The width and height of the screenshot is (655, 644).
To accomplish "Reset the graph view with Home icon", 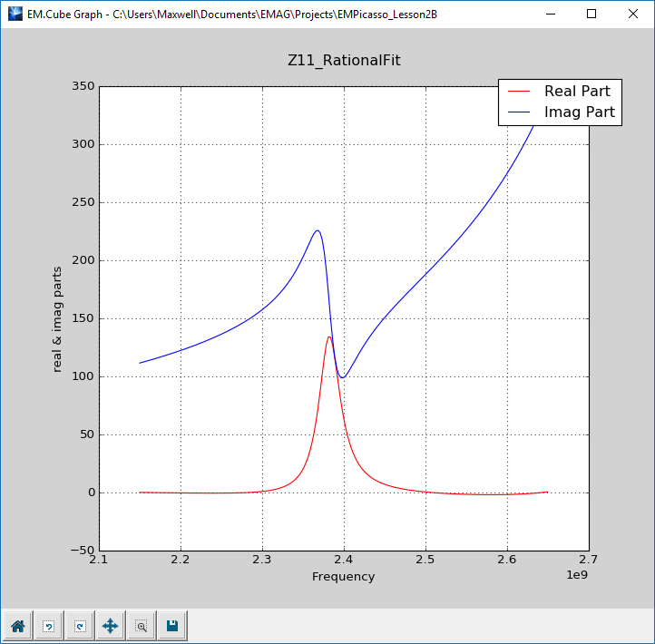I will point(17,626).
